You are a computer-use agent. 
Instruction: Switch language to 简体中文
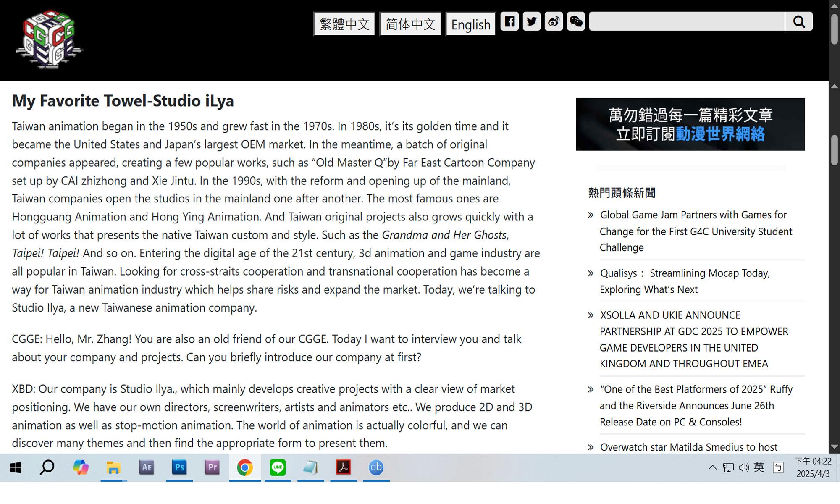[410, 24]
